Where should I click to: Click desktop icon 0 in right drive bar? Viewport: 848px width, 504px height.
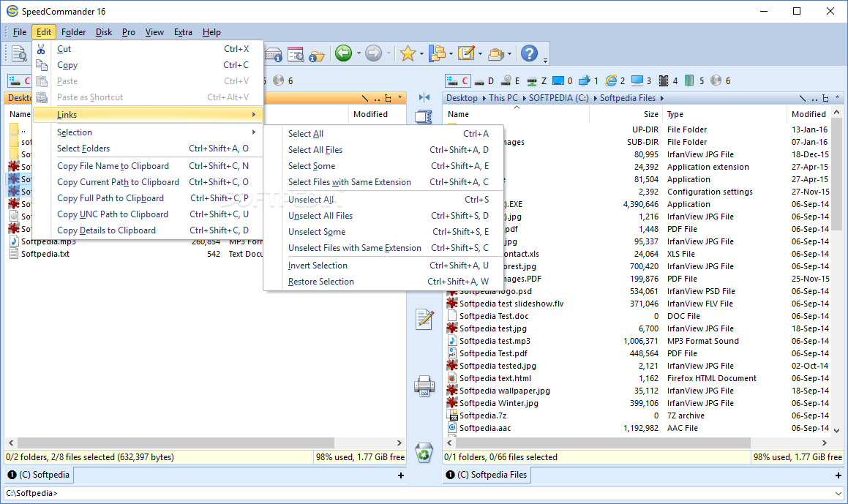(563, 80)
